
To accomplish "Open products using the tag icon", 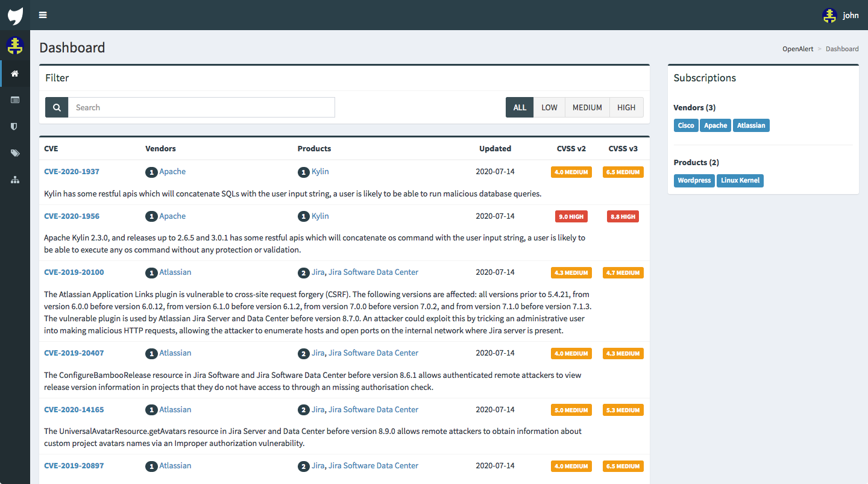I will point(14,153).
